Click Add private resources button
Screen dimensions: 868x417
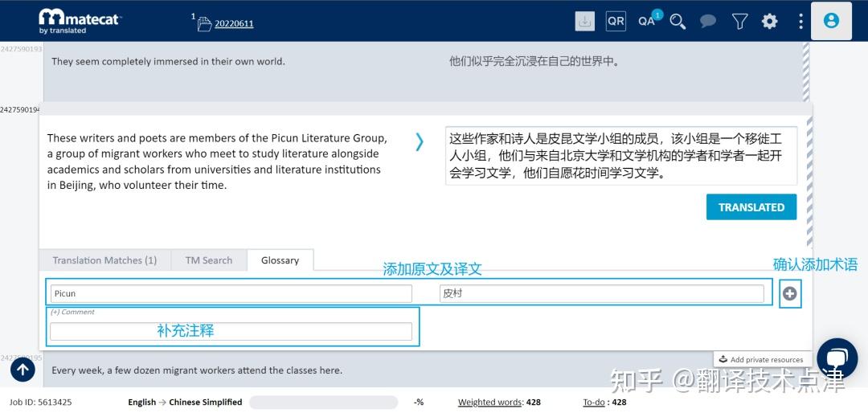pyautogui.click(x=761, y=359)
